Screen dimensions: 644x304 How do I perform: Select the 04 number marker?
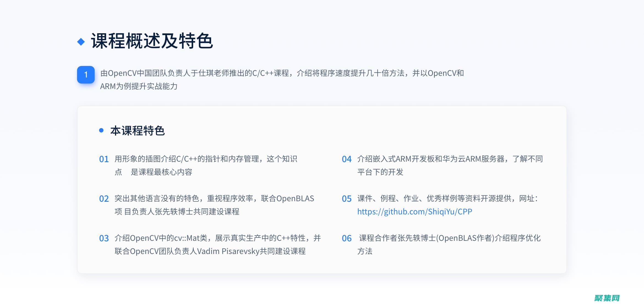[x=346, y=159]
